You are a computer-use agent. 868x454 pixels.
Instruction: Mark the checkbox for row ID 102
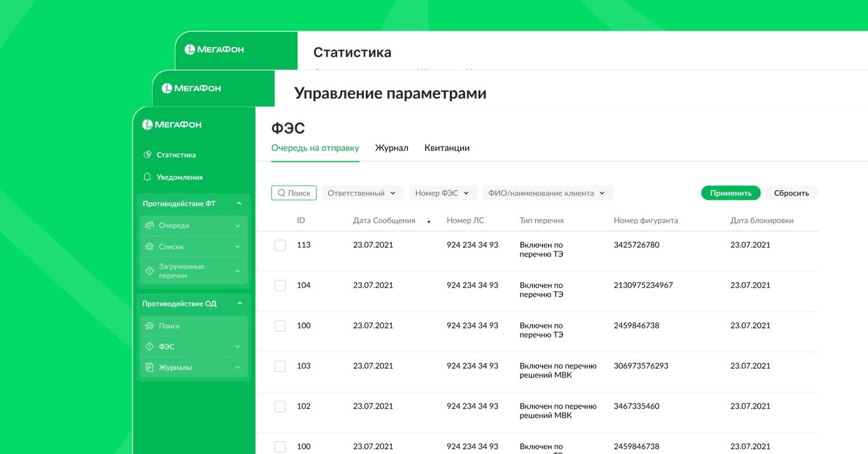280,406
